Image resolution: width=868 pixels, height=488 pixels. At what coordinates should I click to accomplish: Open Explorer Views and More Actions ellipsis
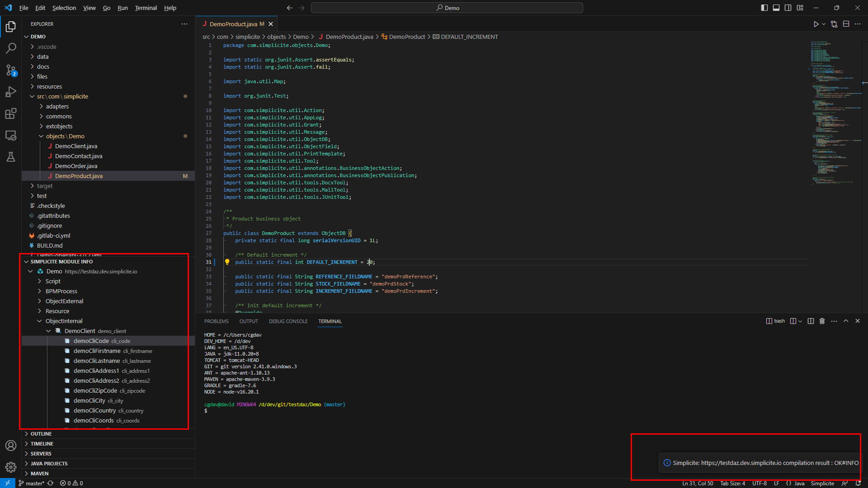click(x=184, y=24)
